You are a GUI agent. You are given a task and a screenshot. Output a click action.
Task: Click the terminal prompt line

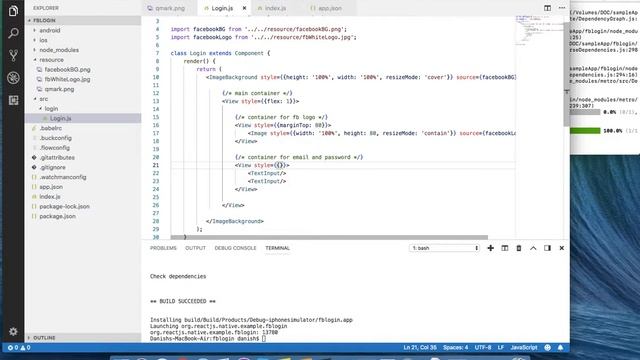pyautogui.click(x=207, y=338)
